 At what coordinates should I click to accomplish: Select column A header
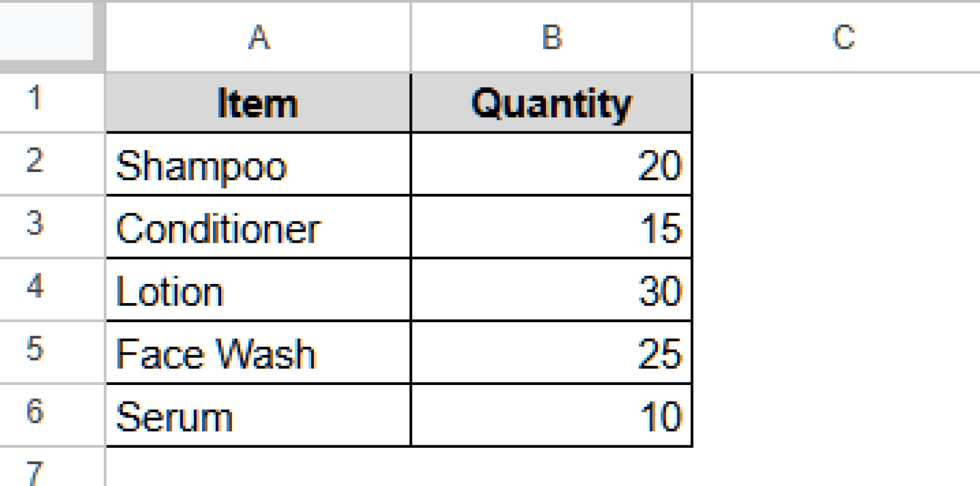258,36
